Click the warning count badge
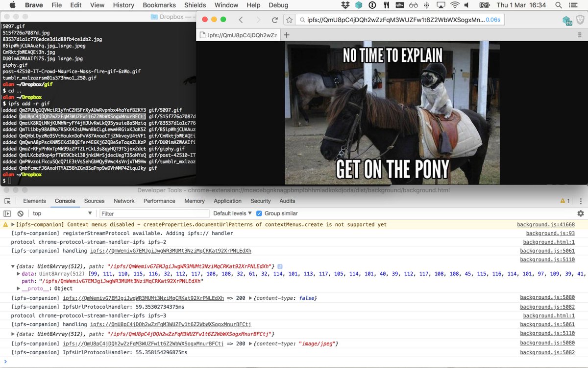The width and height of the screenshot is (588, 368). 565,201
